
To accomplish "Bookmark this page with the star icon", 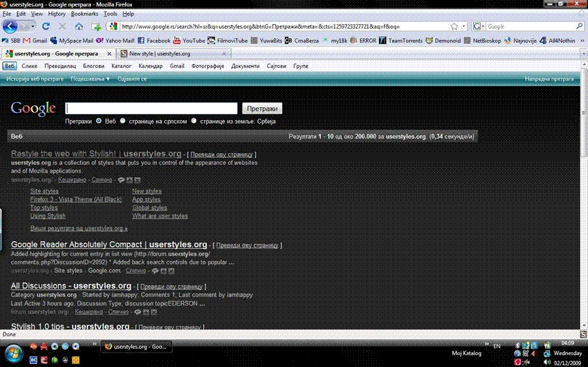I will pos(454,26).
